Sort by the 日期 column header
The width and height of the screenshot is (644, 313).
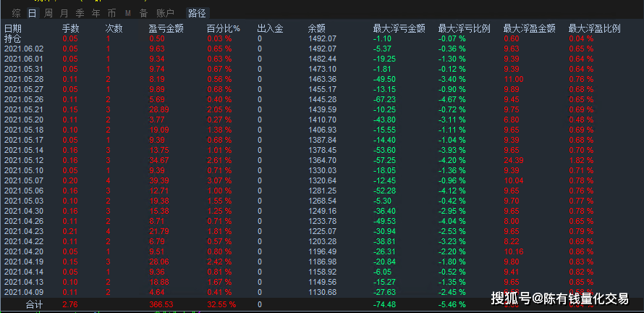coord(13,28)
